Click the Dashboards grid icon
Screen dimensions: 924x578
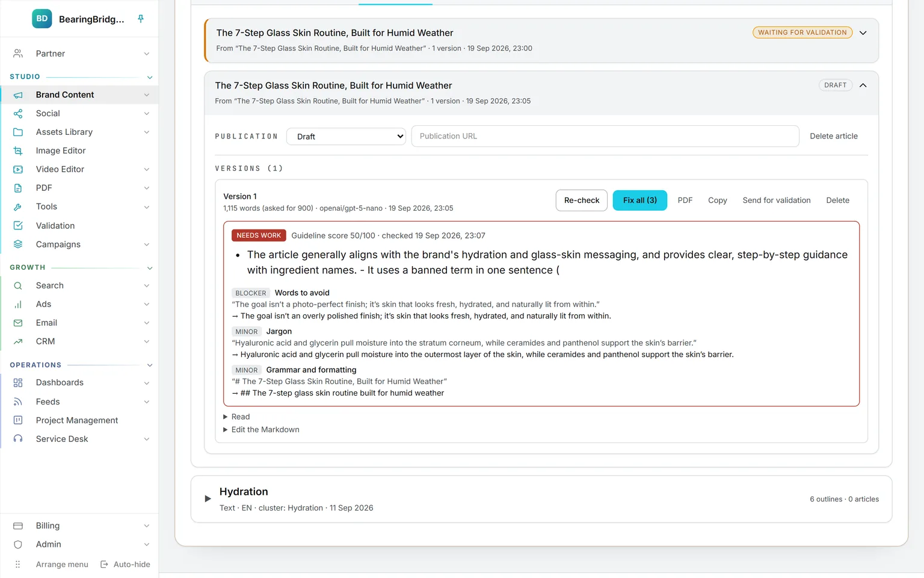click(x=18, y=382)
